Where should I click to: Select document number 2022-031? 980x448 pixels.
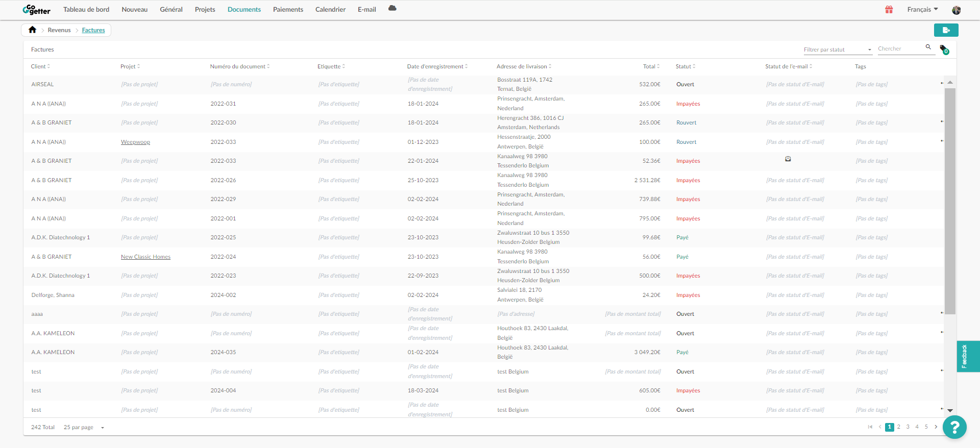pyautogui.click(x=223, y=104)
